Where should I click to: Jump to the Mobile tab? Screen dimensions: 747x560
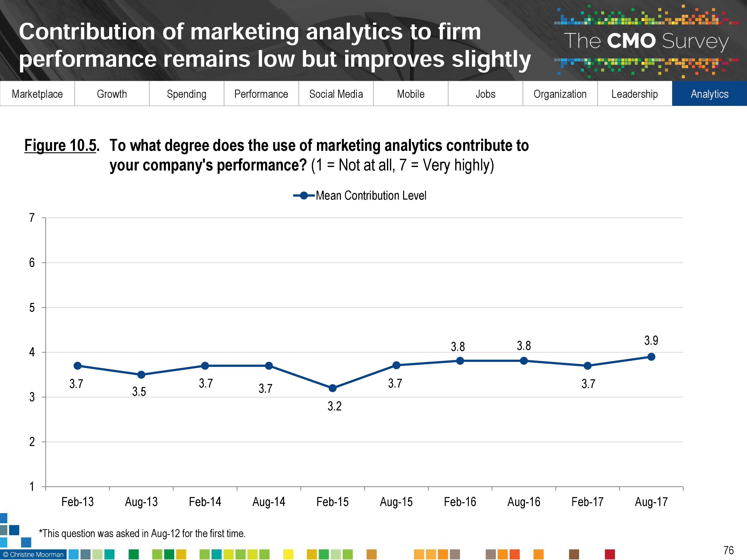[411, 94]
